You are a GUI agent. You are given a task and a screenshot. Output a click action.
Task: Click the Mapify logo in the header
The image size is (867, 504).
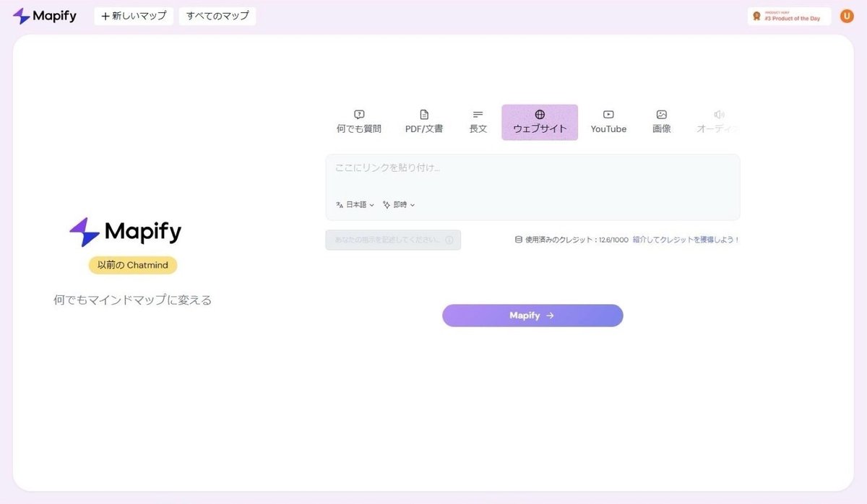45,16
